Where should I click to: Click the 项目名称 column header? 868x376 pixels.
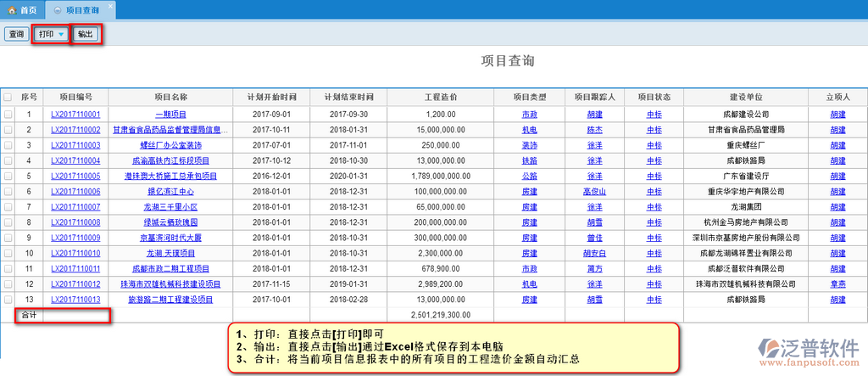coord(170,98)
